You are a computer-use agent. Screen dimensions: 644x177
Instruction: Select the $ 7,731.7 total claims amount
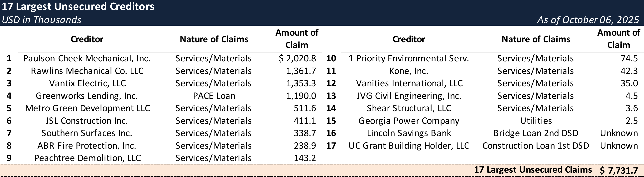618,170
